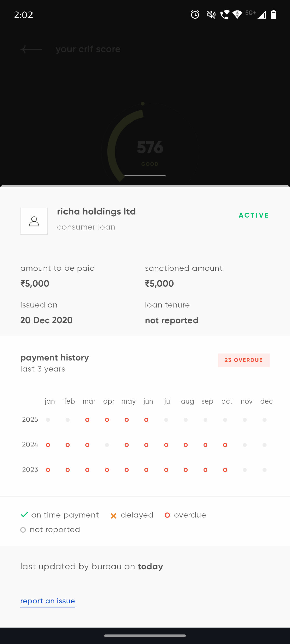Tap the ACTIVE status label
This screenshot has width=290, height=644.
253,215
